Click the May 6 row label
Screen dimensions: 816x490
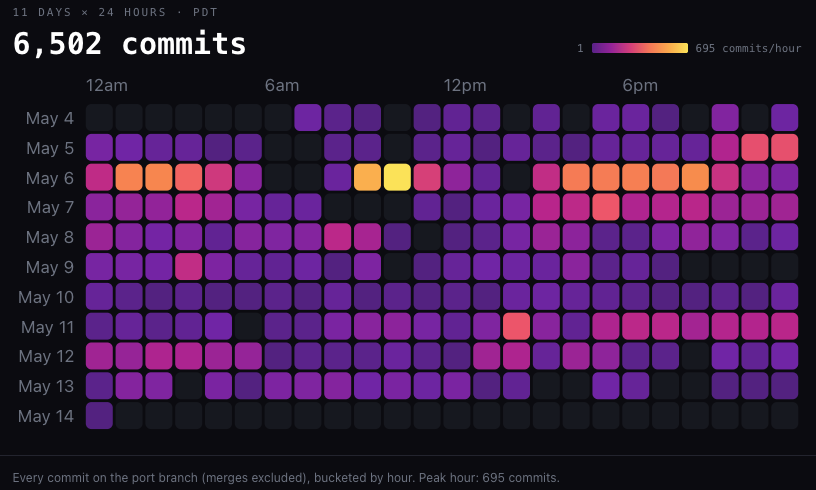point(50,178)
